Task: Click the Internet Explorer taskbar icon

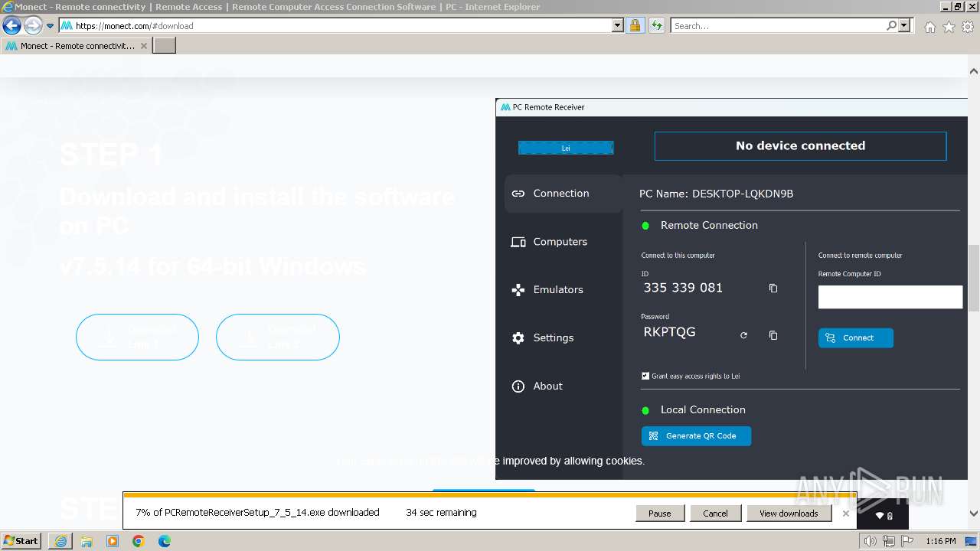Action: [60, 541]
